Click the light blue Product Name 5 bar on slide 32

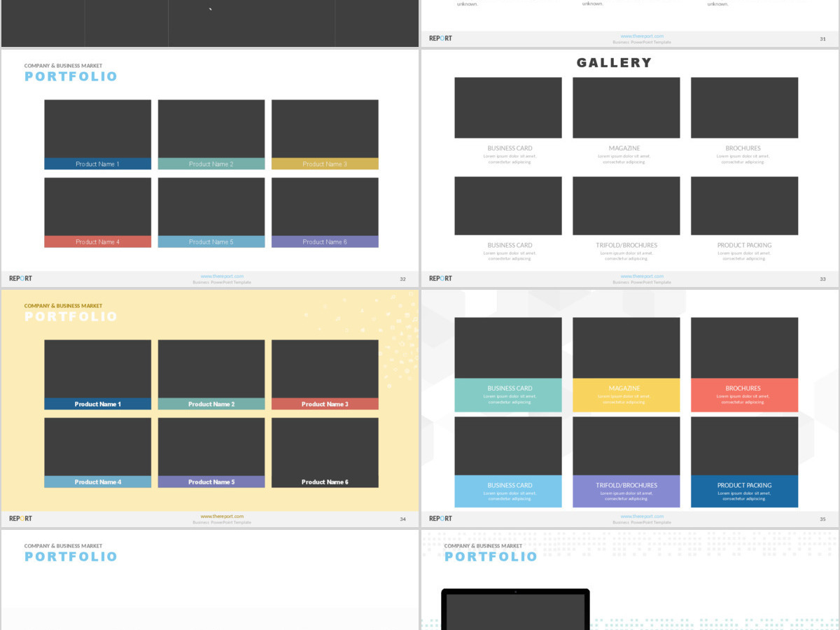[211, 241]
